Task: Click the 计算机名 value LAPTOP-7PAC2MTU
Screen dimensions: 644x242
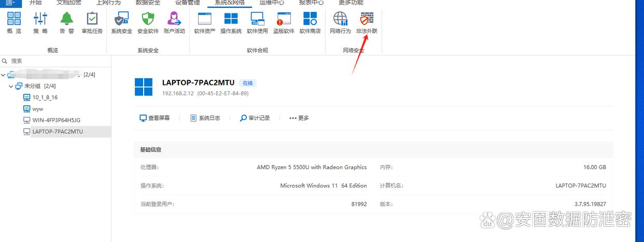Action: point(581,186)
